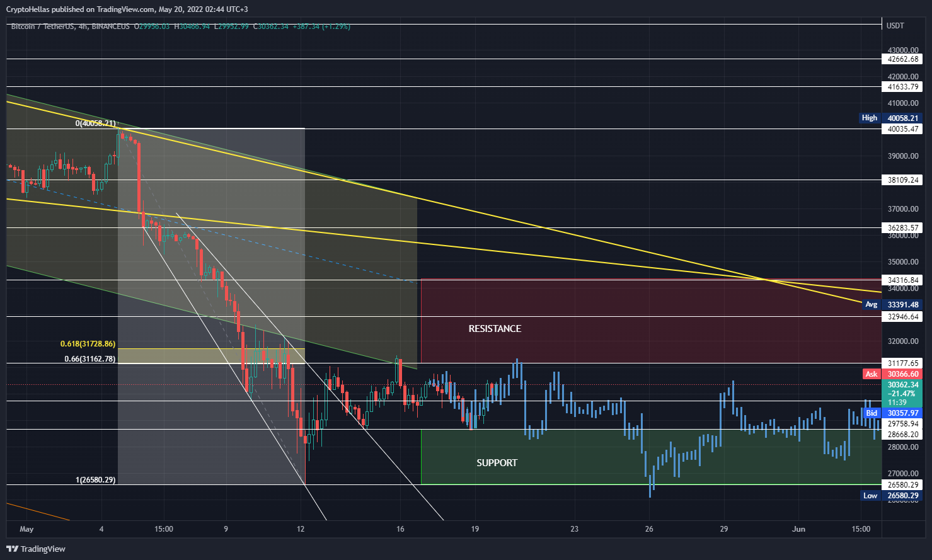Click the 28000.00 price axis tick
932x560 pixels.
(x=903, y=447)
